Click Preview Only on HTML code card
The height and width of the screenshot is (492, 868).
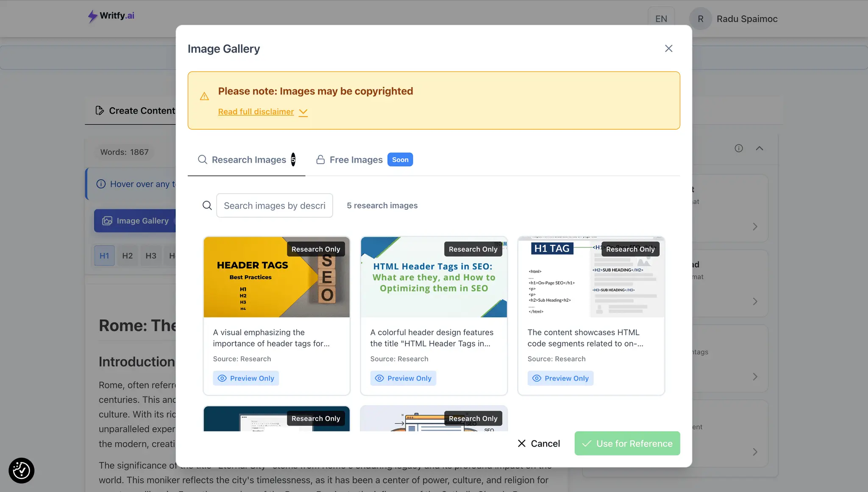tap(560, 378)
